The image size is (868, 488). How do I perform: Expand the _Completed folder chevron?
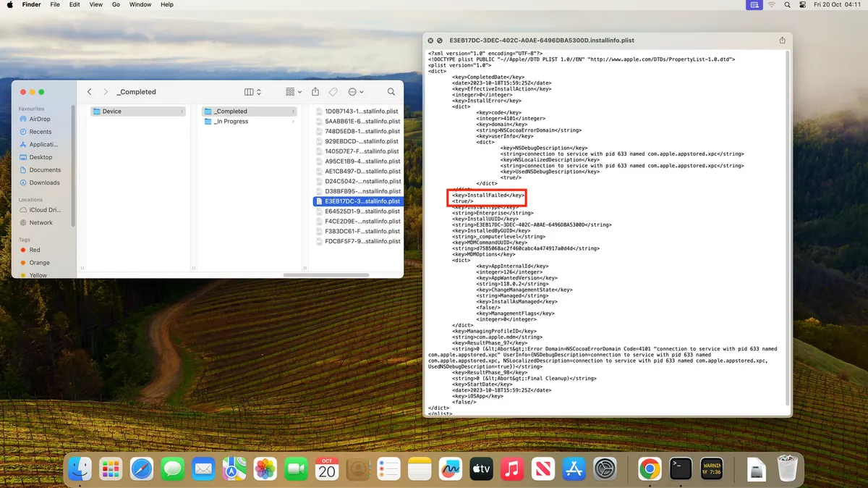click(293, 112)
